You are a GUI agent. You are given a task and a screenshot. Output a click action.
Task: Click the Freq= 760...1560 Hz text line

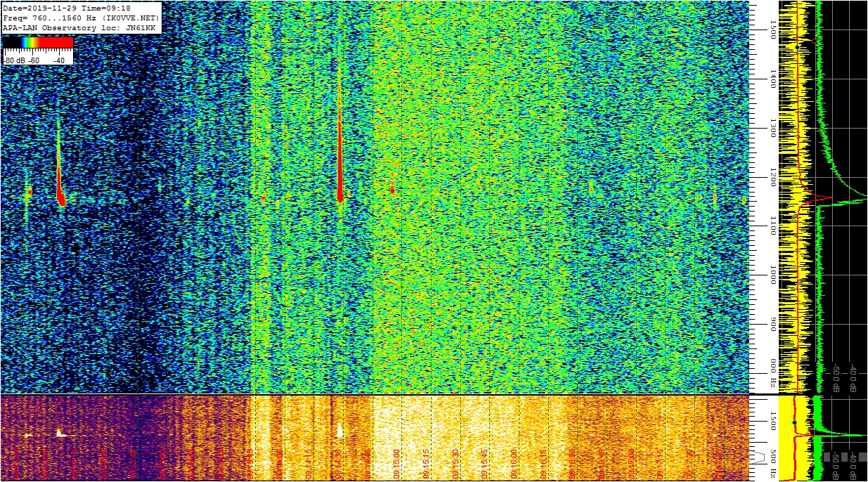pyautogui.click(x=82, y=18)
